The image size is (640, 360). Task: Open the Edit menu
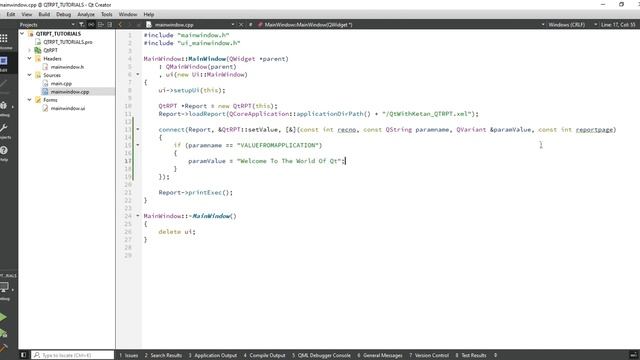pyautogui.click(x=11, y=14)
